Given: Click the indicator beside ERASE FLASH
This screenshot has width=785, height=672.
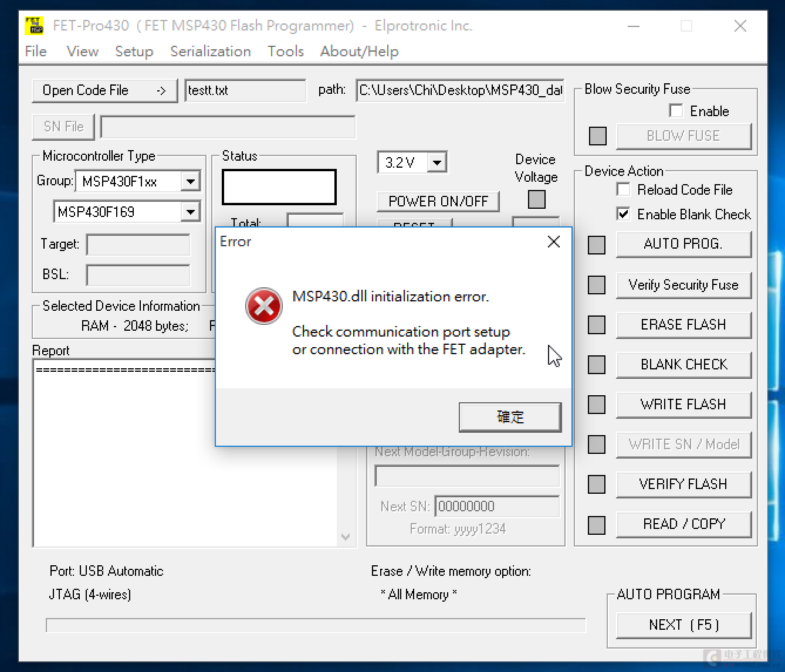Looking at the screenshot, I should pyautogui.click(x=597, y=325).
